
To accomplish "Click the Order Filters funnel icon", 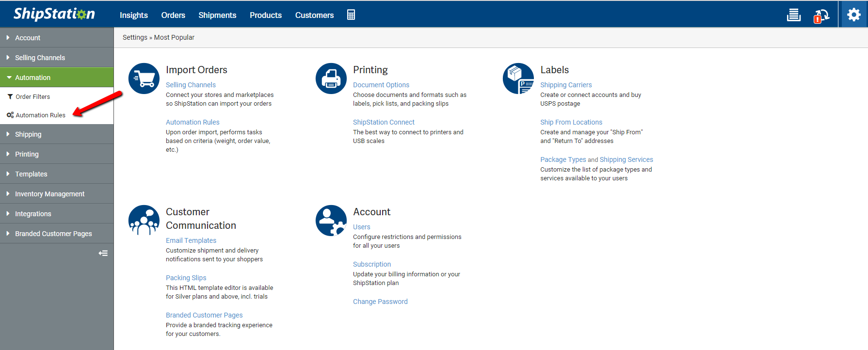I will coord(10,96).
